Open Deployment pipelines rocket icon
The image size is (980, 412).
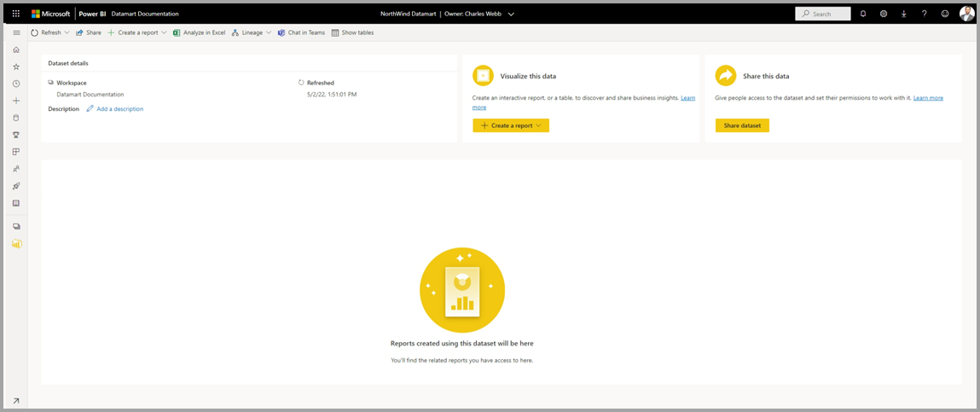click(x=16, y=186)
